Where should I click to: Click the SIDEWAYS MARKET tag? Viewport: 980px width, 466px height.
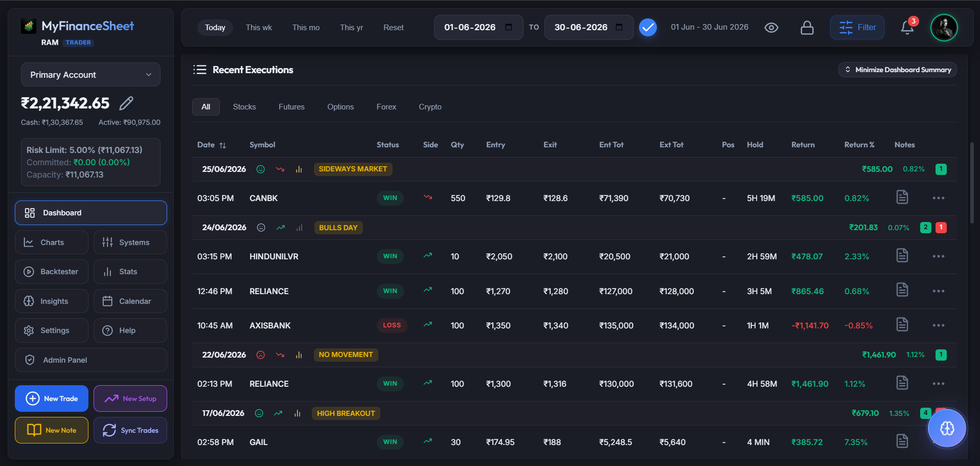tap(353, 169)
